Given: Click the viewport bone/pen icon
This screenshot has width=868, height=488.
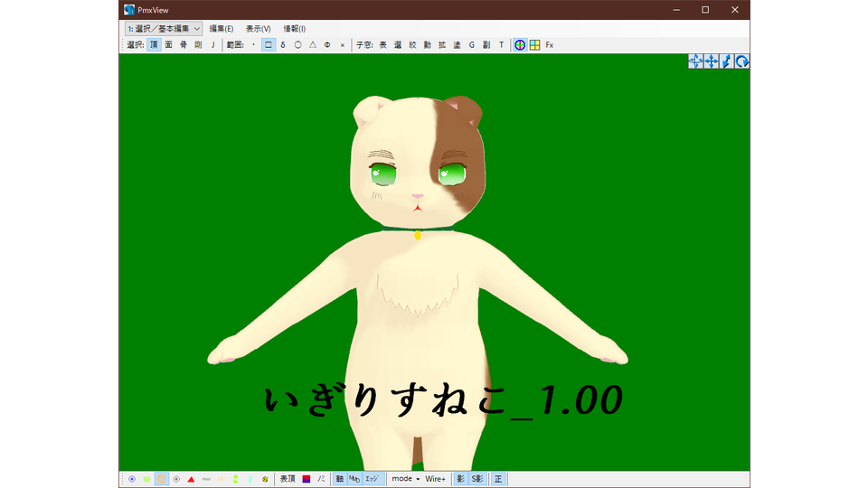Looking at the screenshot, I should point(727,61).
